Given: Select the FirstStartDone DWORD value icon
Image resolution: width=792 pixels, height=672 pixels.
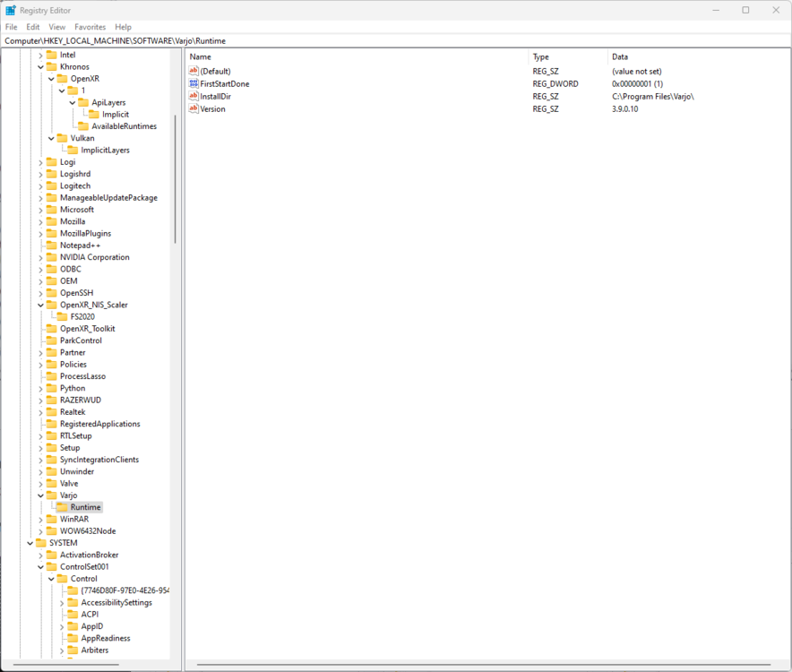Looking at the screenshot, I should [194, 83].
